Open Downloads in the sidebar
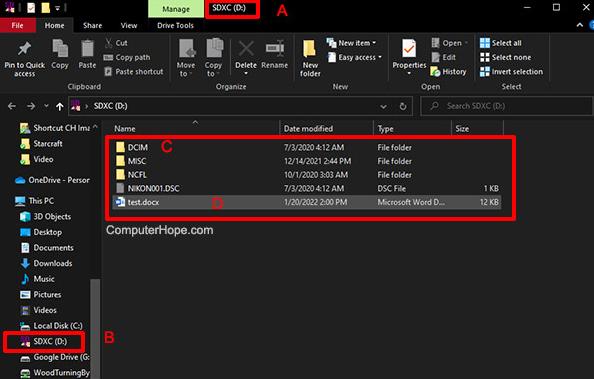The image size is (594, 379). 46,263
